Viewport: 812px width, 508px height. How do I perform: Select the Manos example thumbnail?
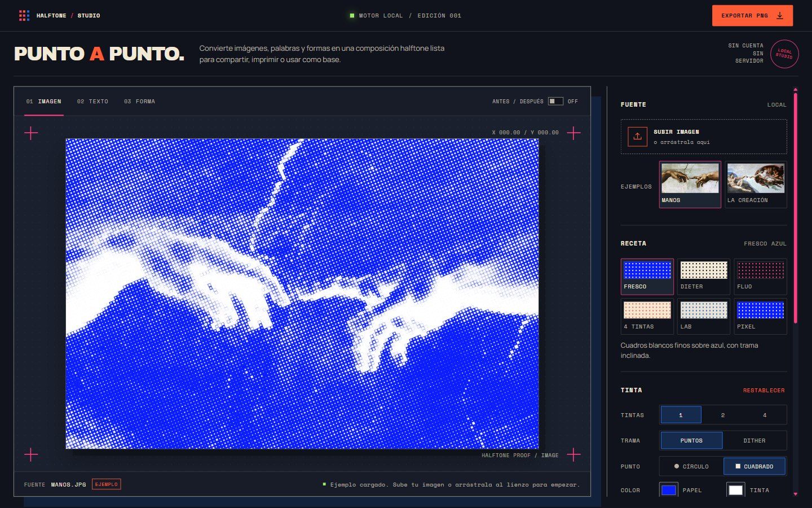click(690, 185)
